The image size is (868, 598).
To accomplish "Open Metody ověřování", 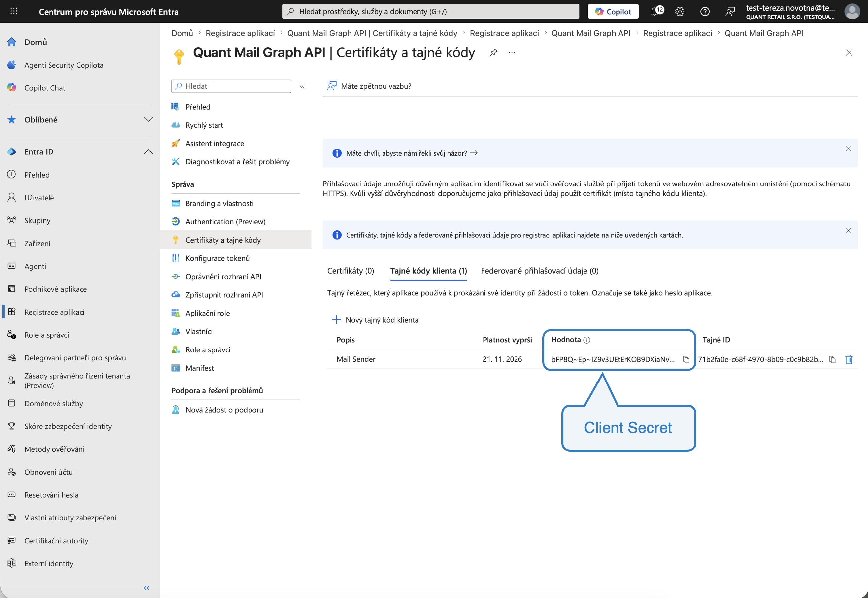I will [54, 449].
